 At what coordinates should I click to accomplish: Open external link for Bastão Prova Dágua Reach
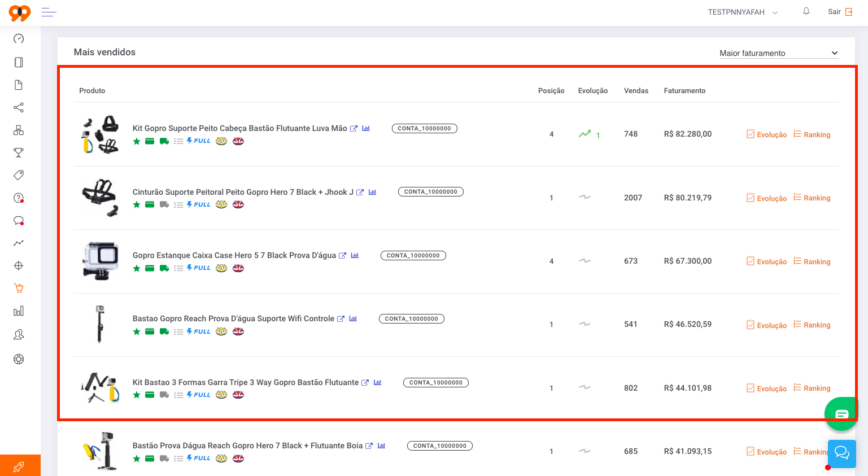[369, 446]
